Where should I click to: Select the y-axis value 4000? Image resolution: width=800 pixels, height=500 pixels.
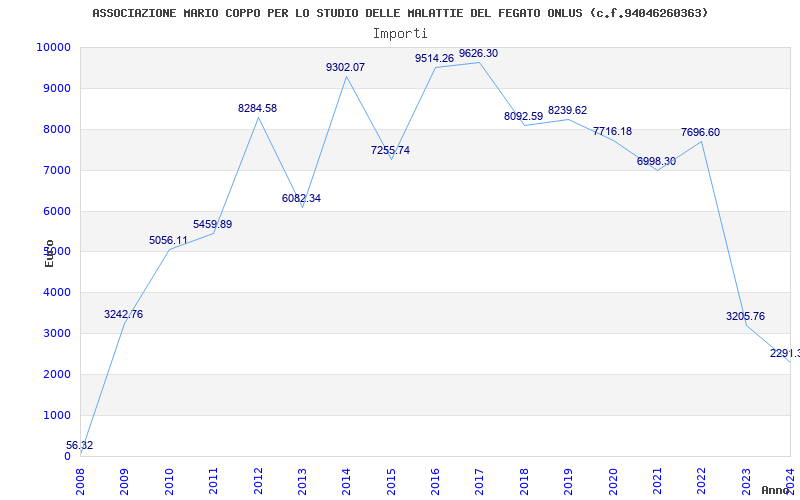coord(57,293)
